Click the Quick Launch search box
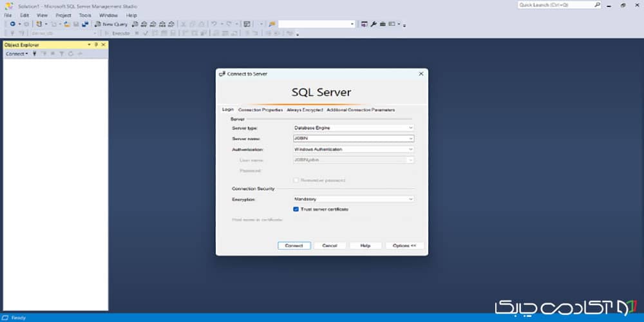The height and width of the screenshot is (322, 644). click(x=560, y=5)
